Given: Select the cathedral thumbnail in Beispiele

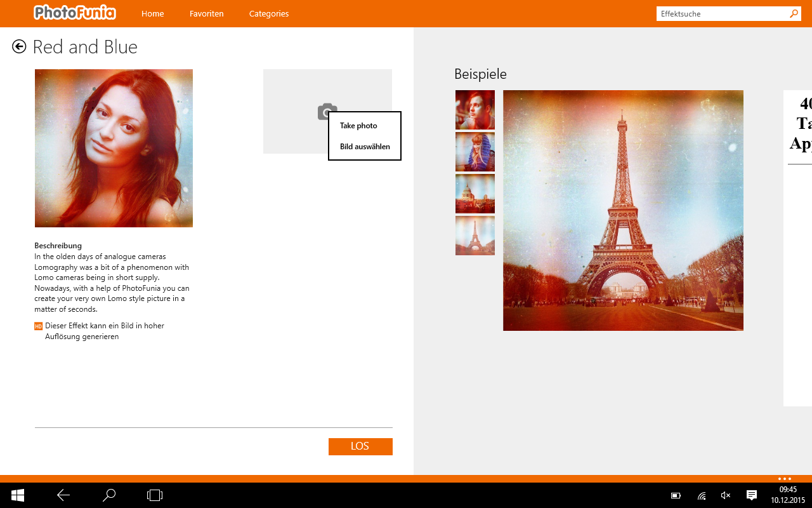Looking at the screenshot, I should point(475,194).
